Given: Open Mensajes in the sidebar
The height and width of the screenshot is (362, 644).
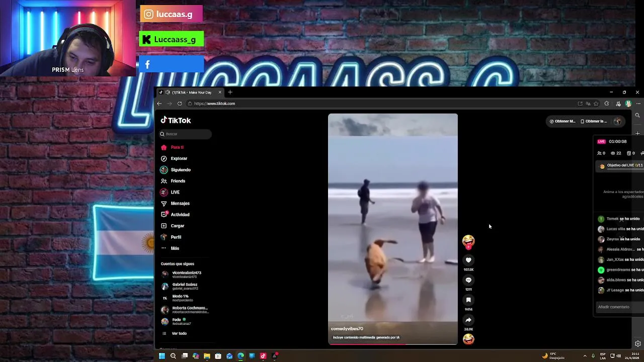Looking at the screenshot, I should [175, 203].
